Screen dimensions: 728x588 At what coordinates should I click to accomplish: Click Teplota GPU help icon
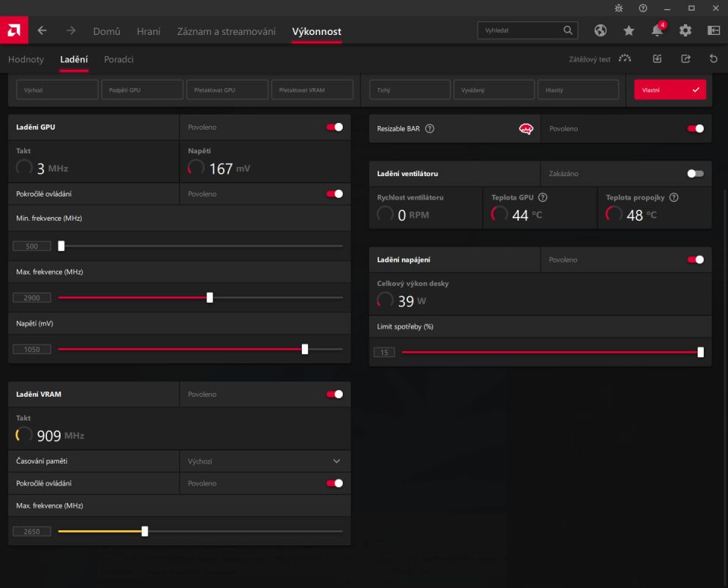click(542, 197)
